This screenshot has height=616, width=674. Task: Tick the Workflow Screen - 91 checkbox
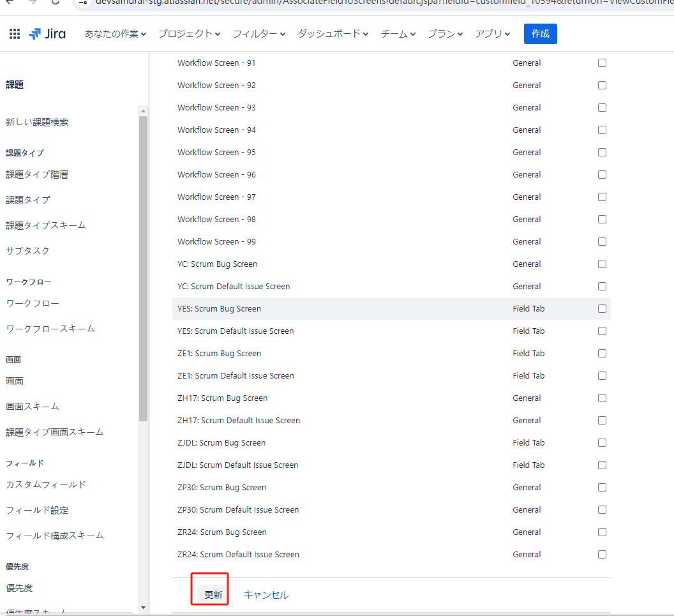tap(602, 63)
